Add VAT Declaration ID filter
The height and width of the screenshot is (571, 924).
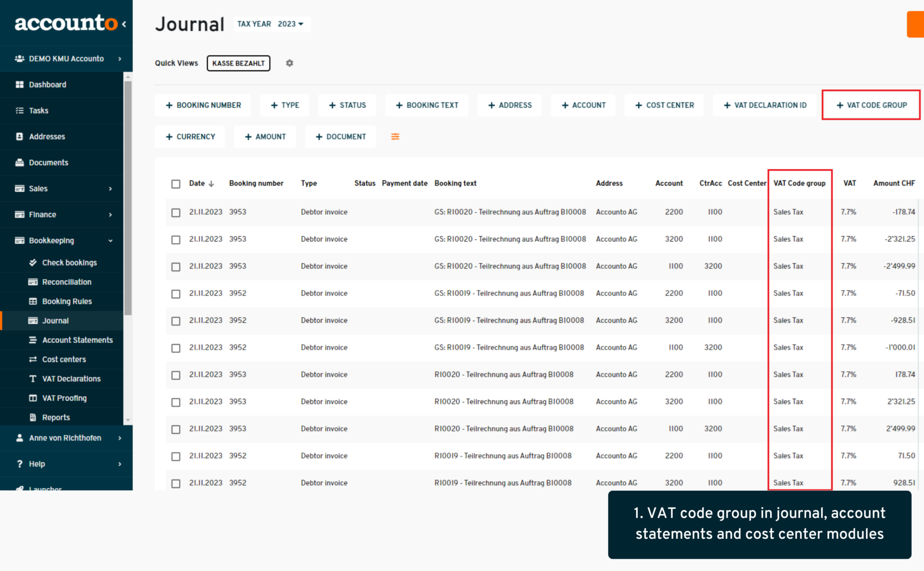coord(765,105)
